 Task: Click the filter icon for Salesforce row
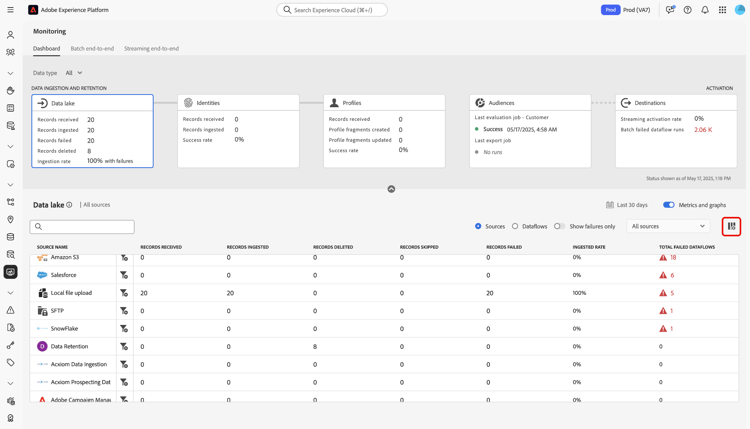click(x=124, y=275)
